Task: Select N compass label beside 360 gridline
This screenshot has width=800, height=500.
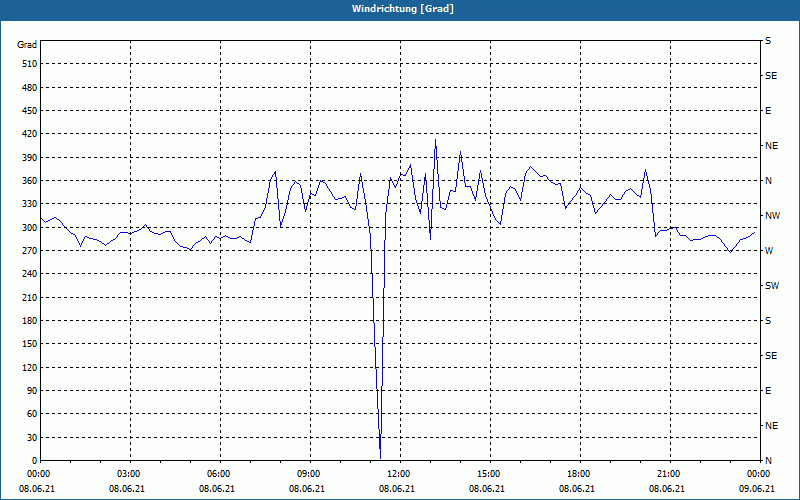Action: pyautogui.click(x=769, y=181)
